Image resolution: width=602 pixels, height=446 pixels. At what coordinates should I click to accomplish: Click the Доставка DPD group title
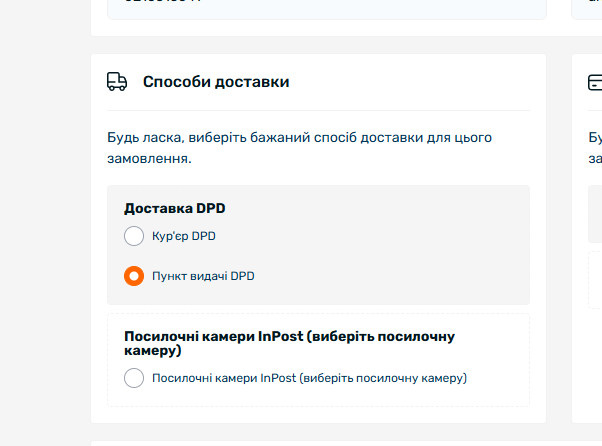click(x=175, y=208)
